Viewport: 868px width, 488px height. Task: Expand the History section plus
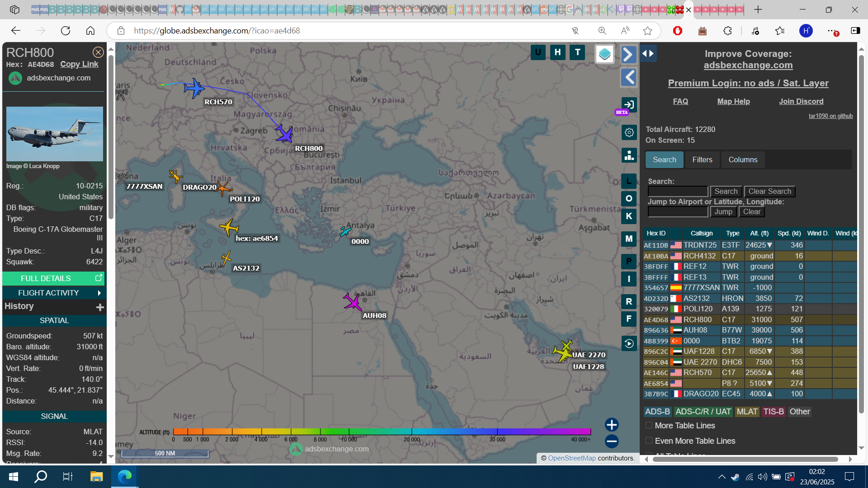100,307
